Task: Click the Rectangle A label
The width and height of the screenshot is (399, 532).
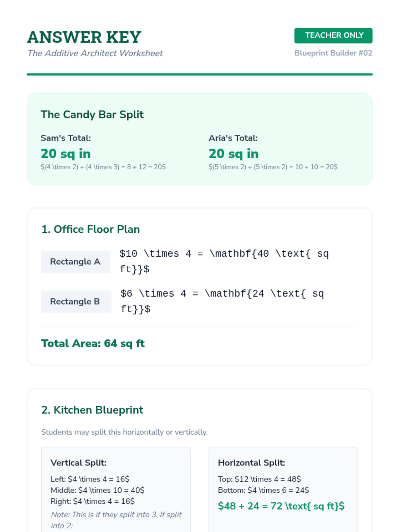Action: (x=75, y=262)
